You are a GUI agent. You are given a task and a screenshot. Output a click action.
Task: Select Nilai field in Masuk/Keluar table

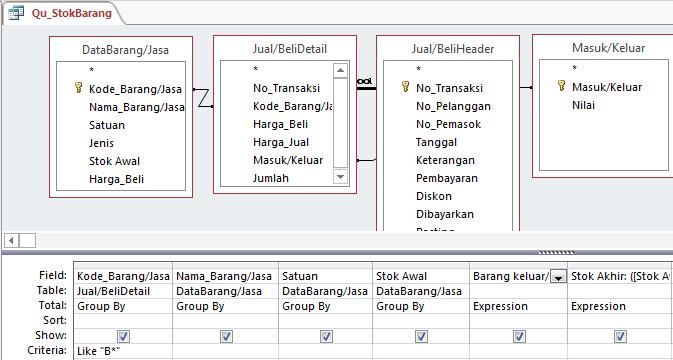[x=583, y=105]
